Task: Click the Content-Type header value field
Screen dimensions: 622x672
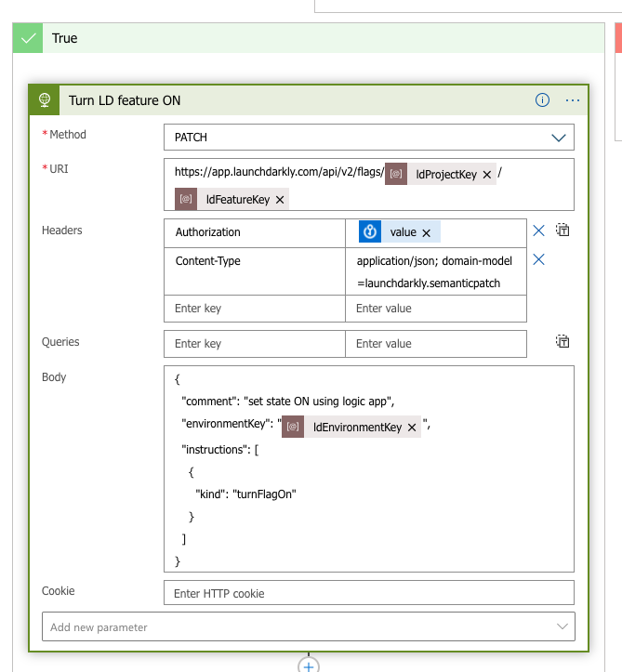Action: coord(436,271)
